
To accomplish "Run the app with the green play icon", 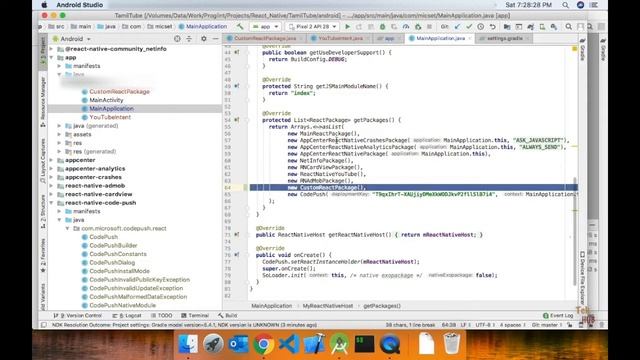I will (x=347, y=27).
